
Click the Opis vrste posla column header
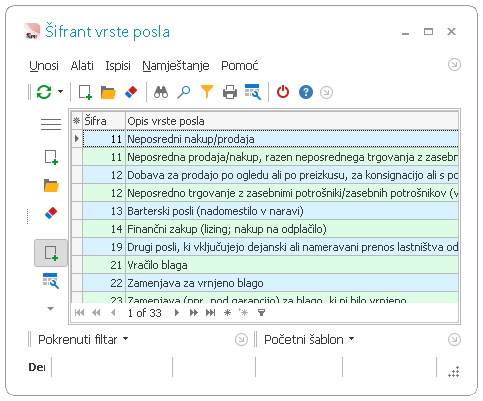[x=292, y=121]
